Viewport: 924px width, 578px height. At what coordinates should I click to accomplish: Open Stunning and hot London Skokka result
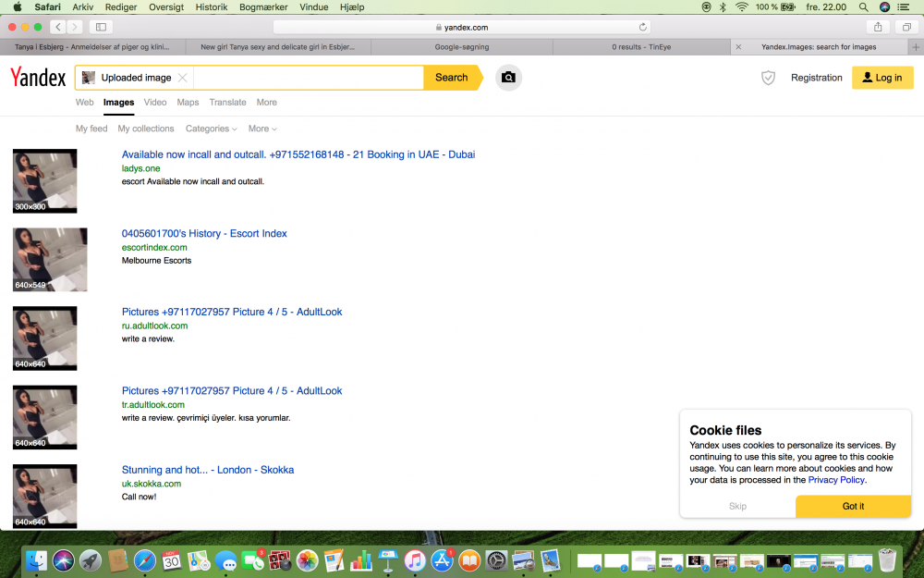pos(207,470)
